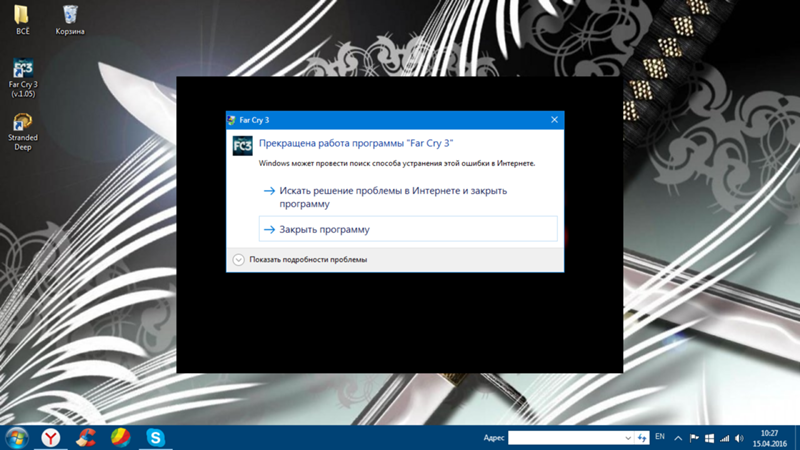Click the CCleaner icon in taskbar
The image size is (800, 450).
[x=86, y=437]
